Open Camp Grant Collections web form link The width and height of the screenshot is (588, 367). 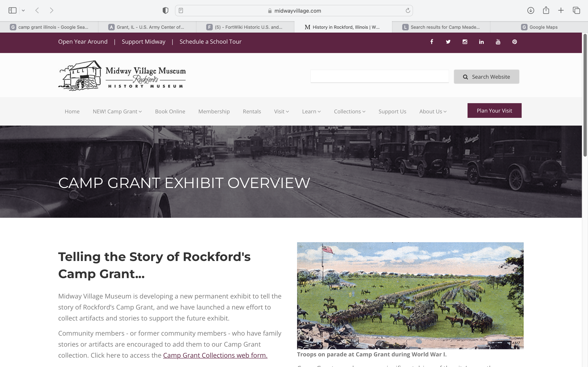215,355
